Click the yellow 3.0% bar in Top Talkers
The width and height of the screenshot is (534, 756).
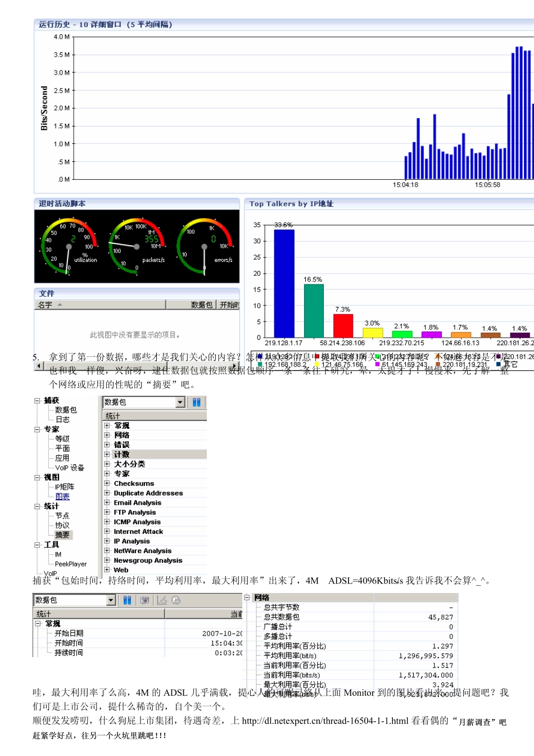(x=373, y=333)
